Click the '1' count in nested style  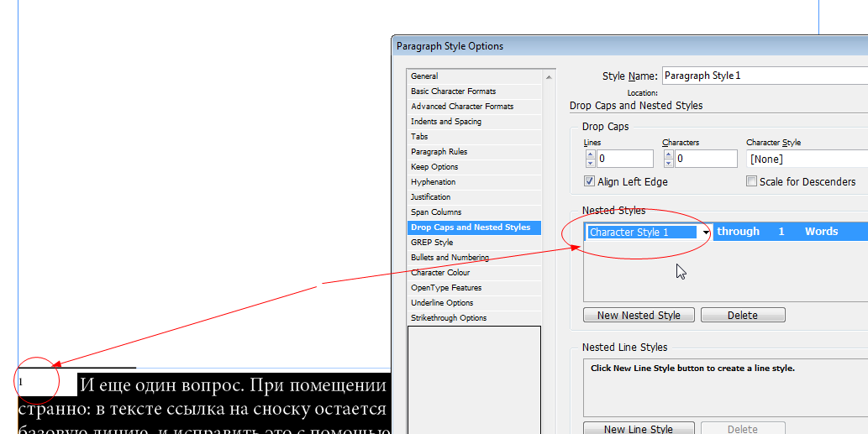coord(781,232)
